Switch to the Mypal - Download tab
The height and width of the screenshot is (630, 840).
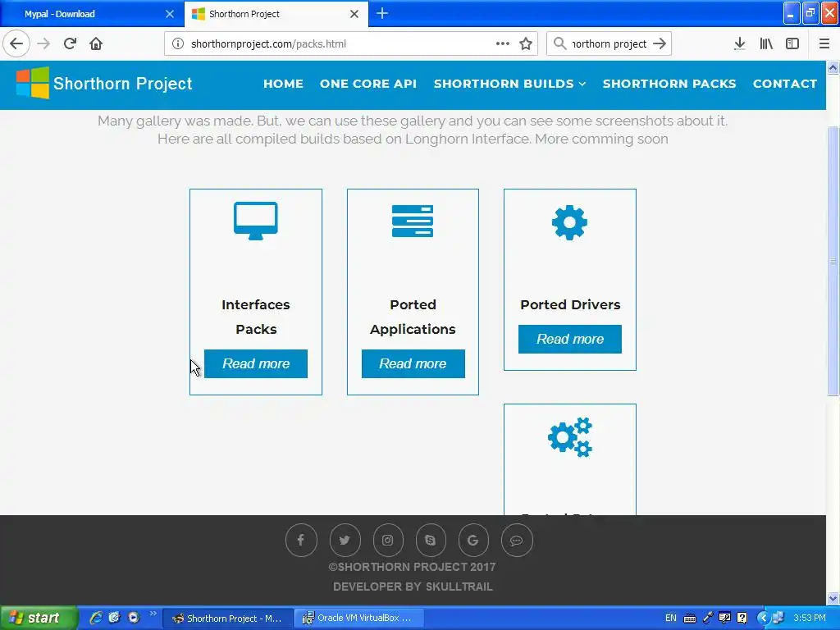(x=92, y=14)
